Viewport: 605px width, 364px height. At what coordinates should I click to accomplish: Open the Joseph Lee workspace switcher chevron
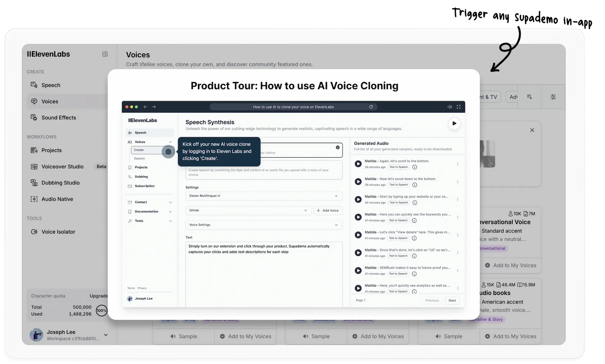[x=106, y=335]
